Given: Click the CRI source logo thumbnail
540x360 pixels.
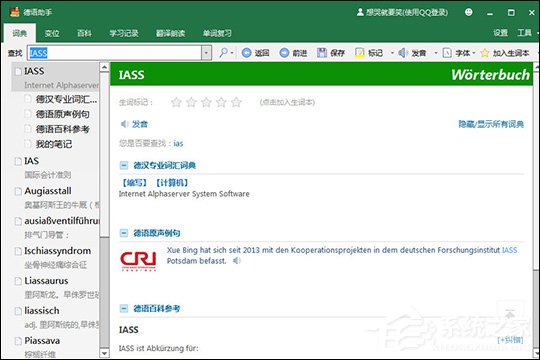Looking at the screenshot, I should coord(138,261).
